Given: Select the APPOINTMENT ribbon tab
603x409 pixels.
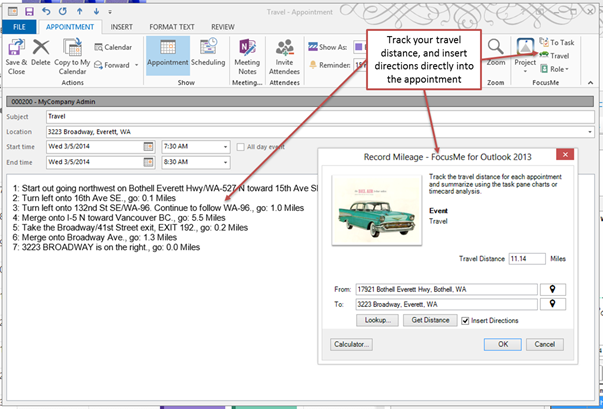Looking at the screenshot, I should coord(70,27).
